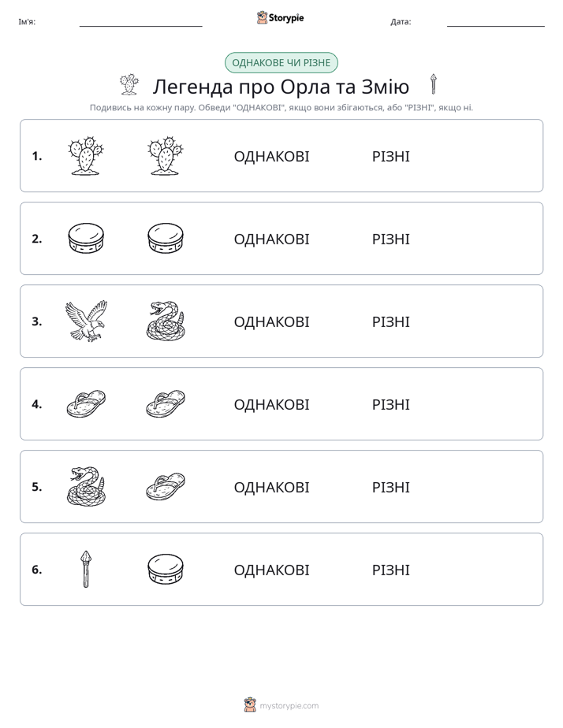This screenshot has height=728, width=563.
Task: Click the Дата date line field
Action: (496, 22)
